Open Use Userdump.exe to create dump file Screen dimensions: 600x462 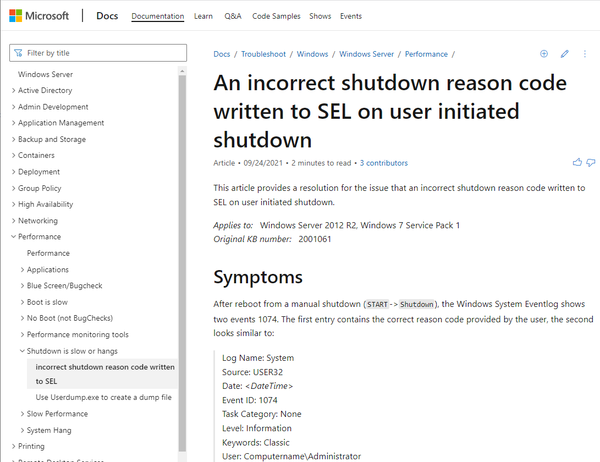point(103,398)
